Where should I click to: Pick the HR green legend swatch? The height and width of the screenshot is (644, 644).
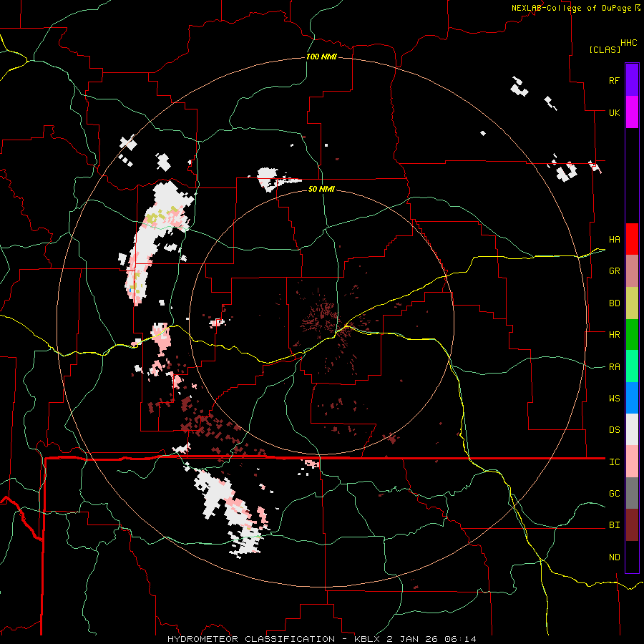[x=632, y=335]
